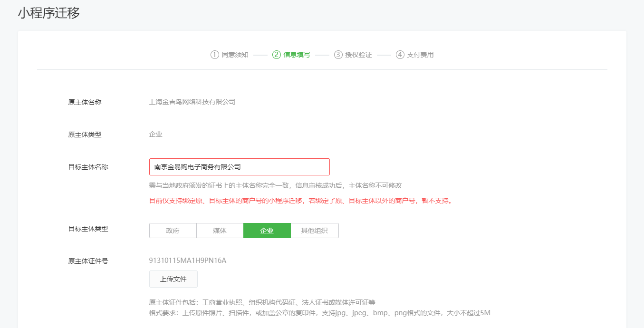
Task: Click the page title 小程序迁移
Action: tap(49, 13)
